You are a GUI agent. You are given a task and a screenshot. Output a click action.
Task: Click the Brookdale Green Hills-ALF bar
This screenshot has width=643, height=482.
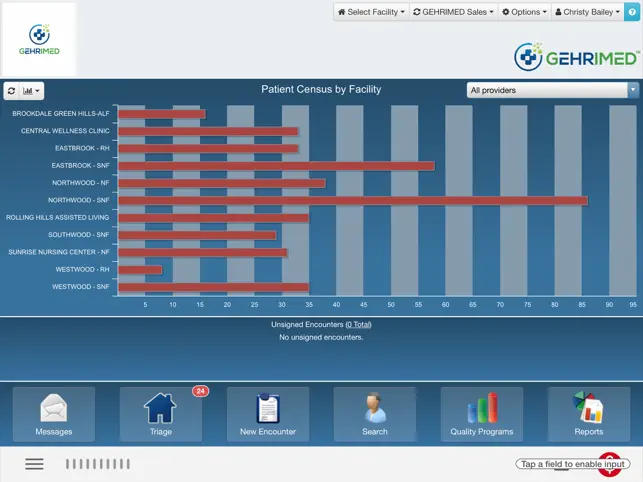click(x=162, y=114)
